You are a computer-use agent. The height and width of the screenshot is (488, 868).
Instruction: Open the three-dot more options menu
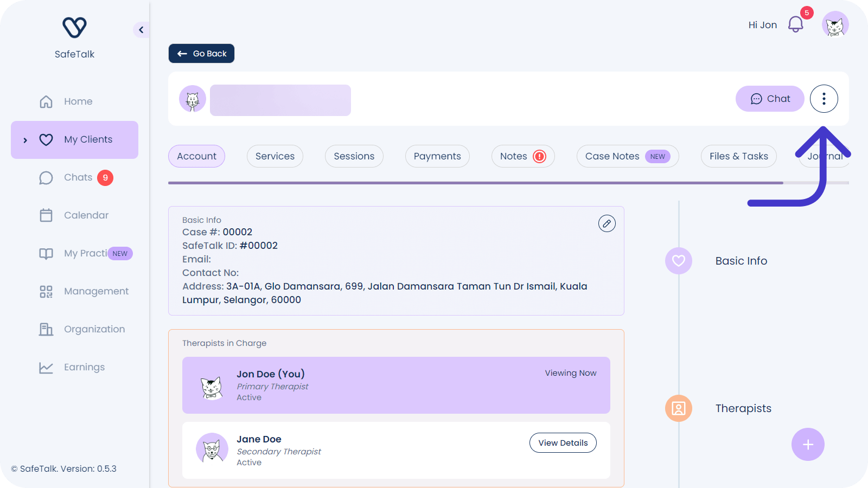point(824,99)
